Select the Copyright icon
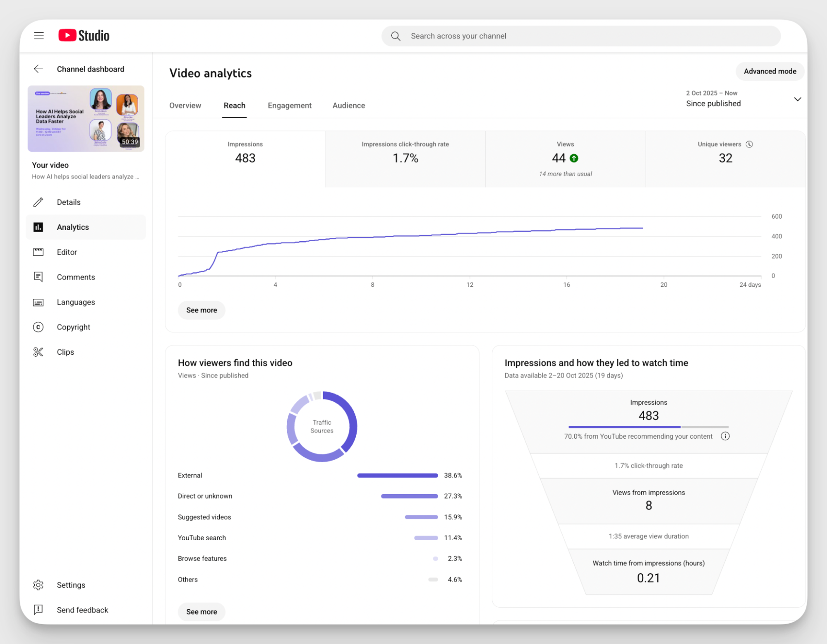Viewport: 827px width, 644px height. 38,327
